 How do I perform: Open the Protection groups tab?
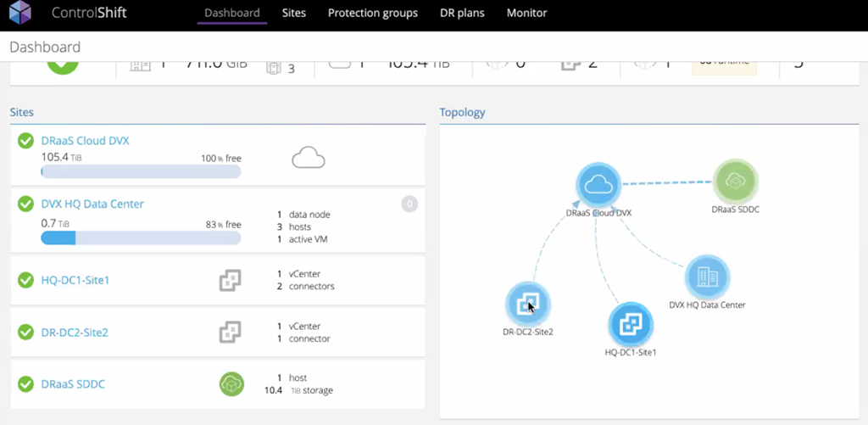(373, 13)
